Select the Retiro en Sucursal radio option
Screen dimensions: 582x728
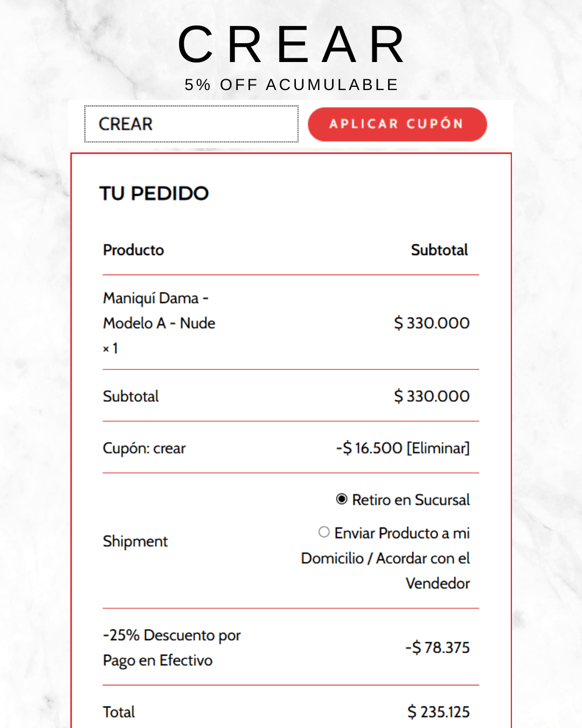(x=342, y=499)
